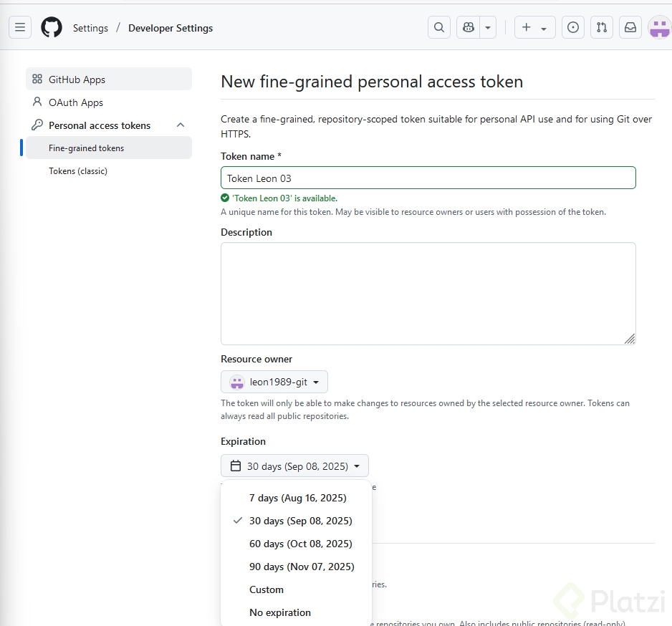Collapse the Personal access tokens section

pyautogui.click(x=181, y=125)
